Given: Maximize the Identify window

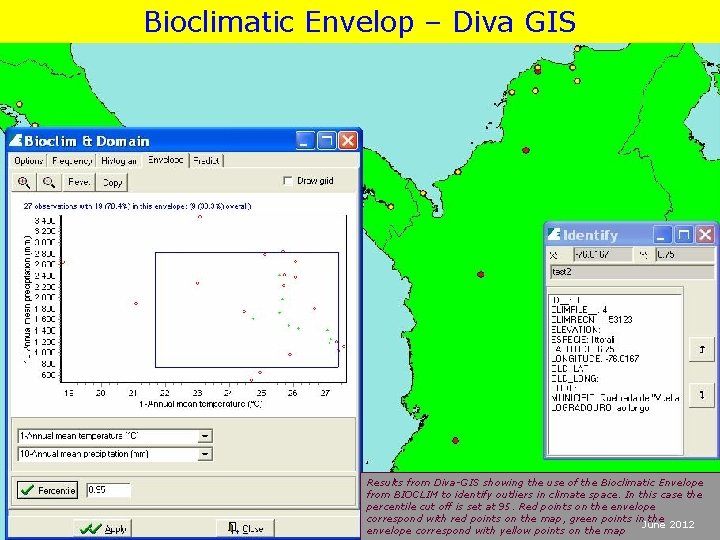Looking at the screenshot, I should (x=684, y=235).
